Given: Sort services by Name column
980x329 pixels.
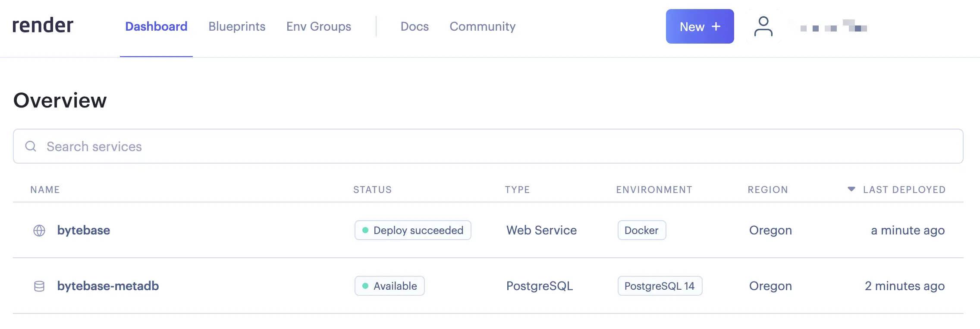Looking at the screenshot, I should tap(45, 190).
